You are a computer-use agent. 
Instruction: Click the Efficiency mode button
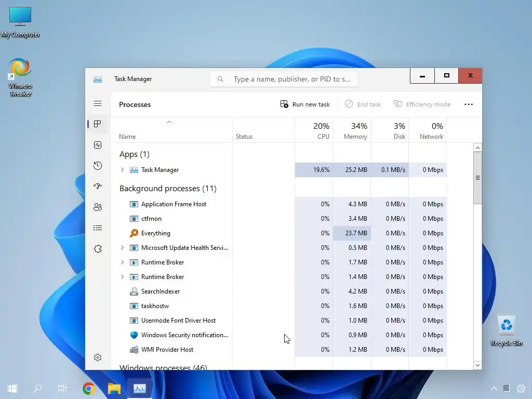click(422, 104)
